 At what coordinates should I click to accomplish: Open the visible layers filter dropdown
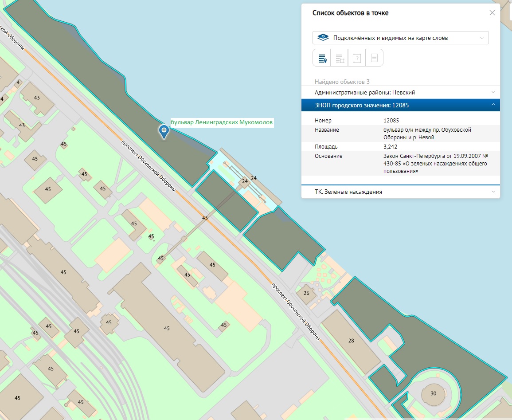[400, 38]
